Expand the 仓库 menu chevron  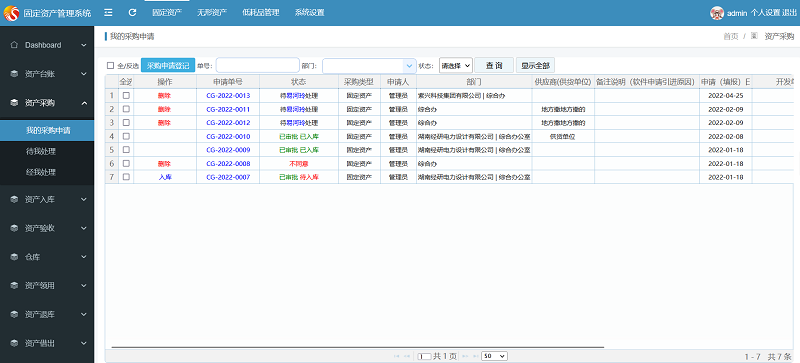click(84, 257)
